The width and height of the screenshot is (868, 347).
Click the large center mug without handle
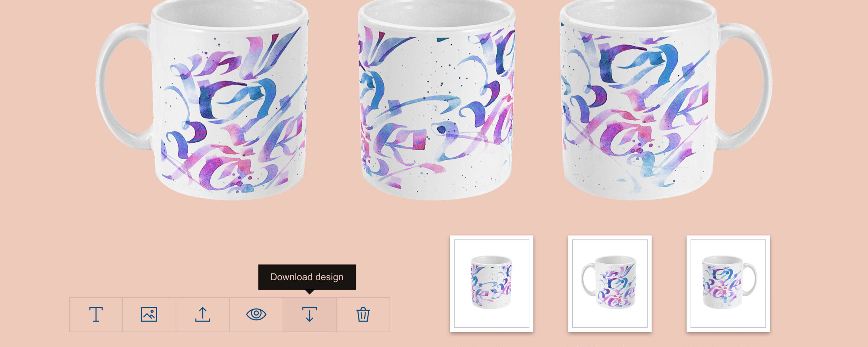click(436, 100)
